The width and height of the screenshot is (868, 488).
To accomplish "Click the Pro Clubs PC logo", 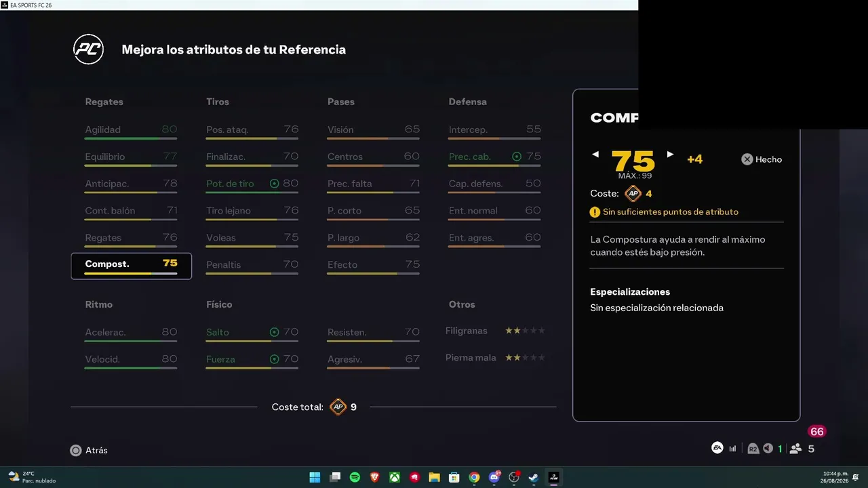I will pos(88,49).
